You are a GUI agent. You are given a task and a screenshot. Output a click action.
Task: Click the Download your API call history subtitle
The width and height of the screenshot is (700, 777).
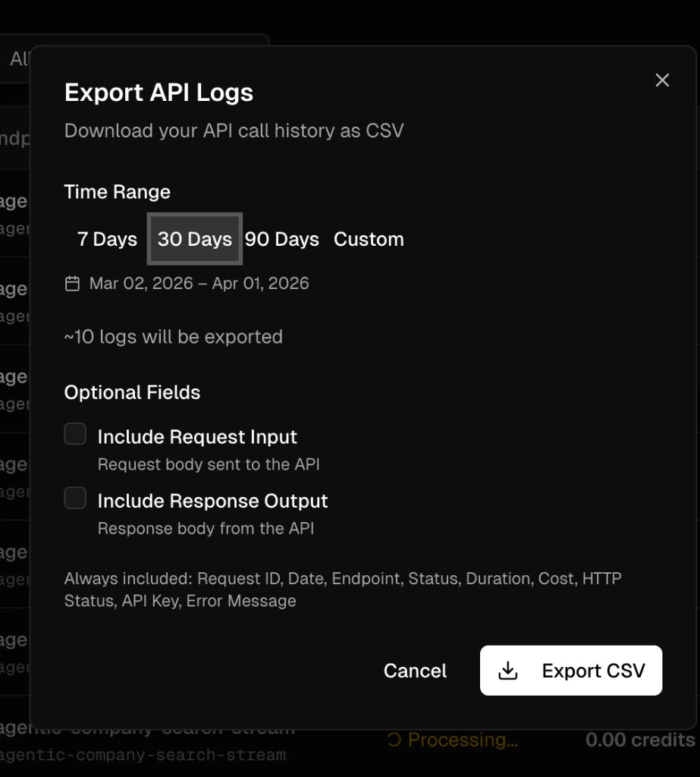pos(234,130)
